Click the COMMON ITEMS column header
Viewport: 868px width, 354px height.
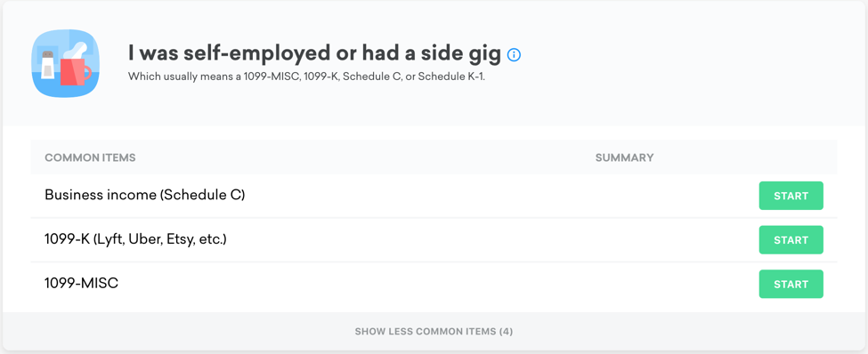click(x=90, y=157)
